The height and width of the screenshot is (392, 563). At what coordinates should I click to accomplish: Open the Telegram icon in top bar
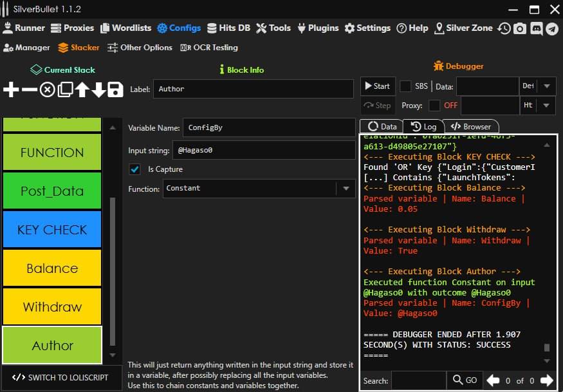pyautogui.click(x=551, y=28)
